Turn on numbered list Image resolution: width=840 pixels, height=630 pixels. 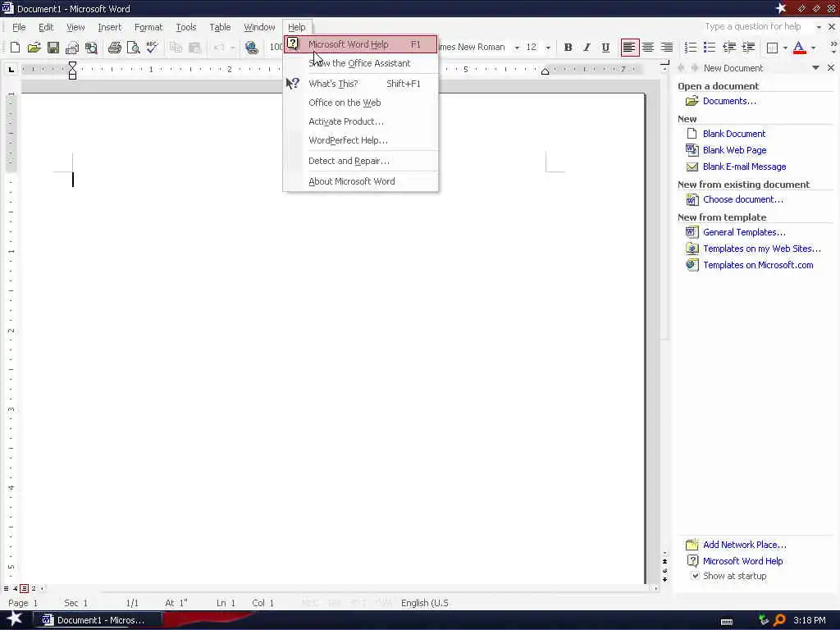tap(691, 48)
